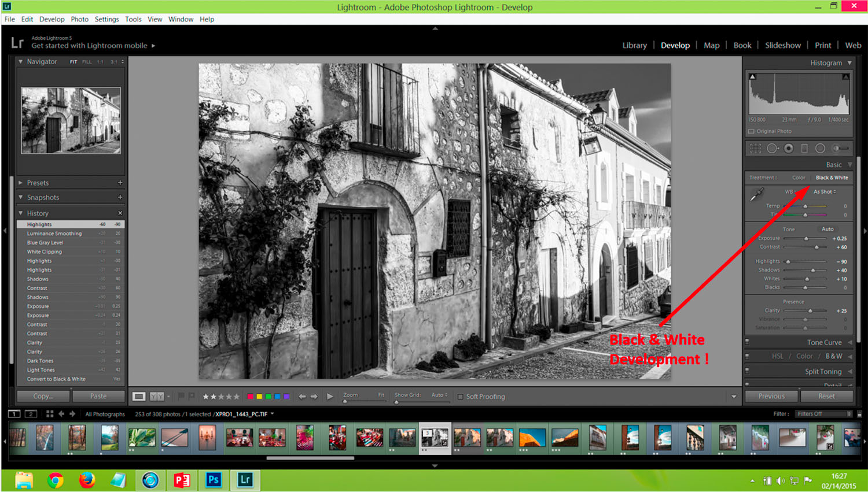Image resolution: width=868 pixels, height=492 pixels.
Task: Switch to Before/After view mode
Action: 157,397
